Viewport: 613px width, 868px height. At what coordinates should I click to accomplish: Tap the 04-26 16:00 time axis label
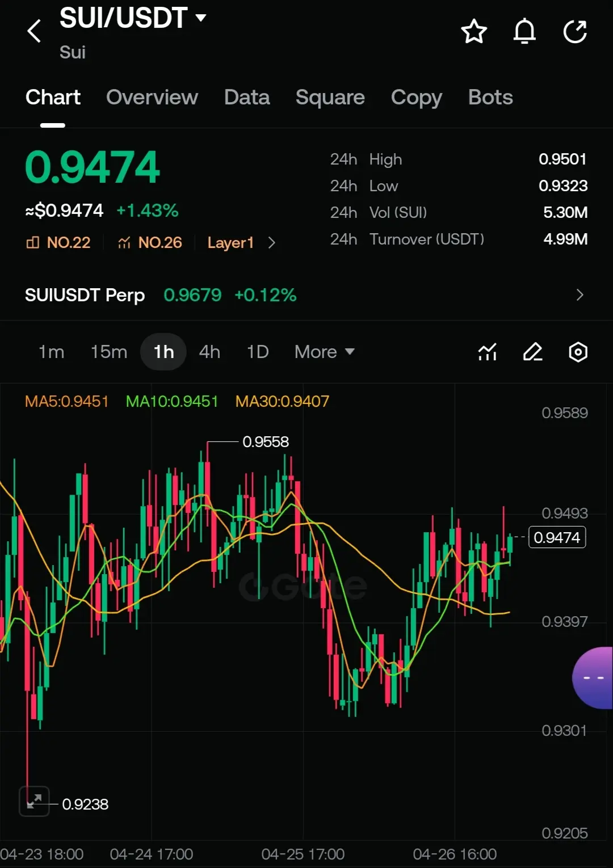pos(455,854)
